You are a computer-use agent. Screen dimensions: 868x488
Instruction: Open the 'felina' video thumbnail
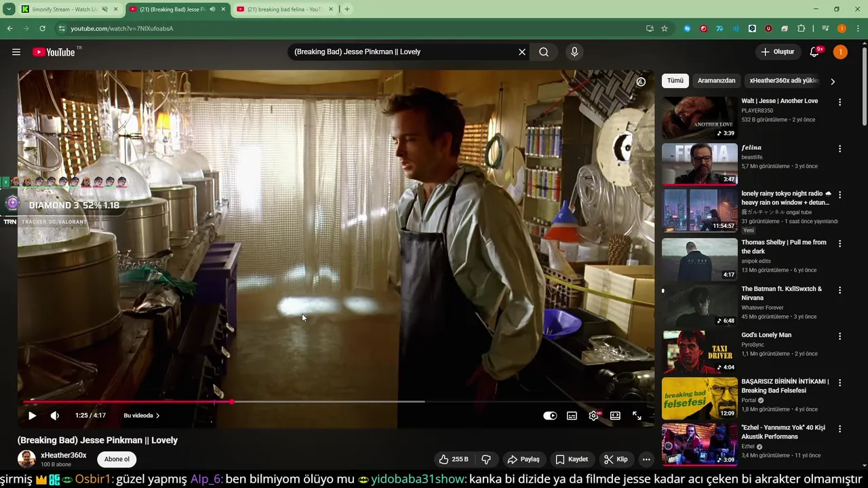coord(699,164)
